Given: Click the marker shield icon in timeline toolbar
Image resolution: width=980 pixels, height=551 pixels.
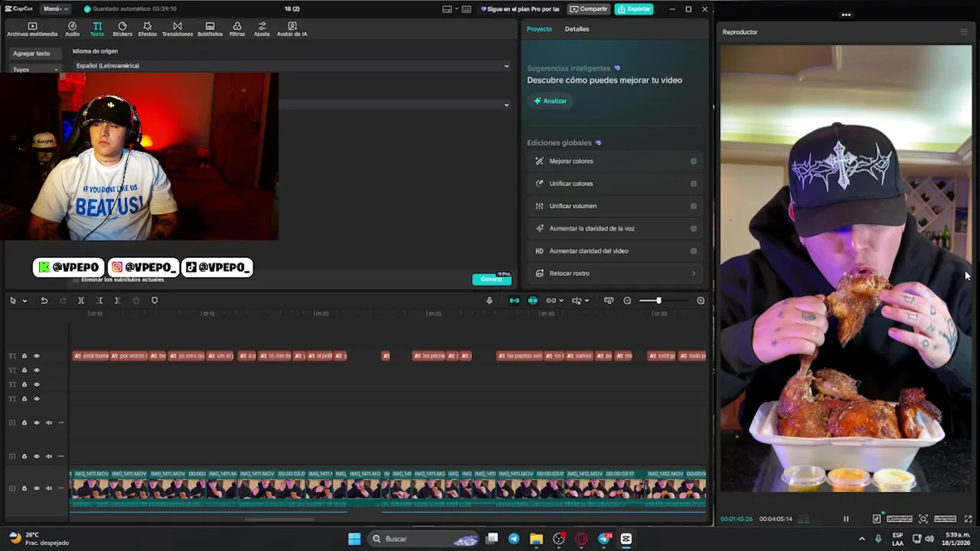Looking at the screenshot, I should 154,301.
